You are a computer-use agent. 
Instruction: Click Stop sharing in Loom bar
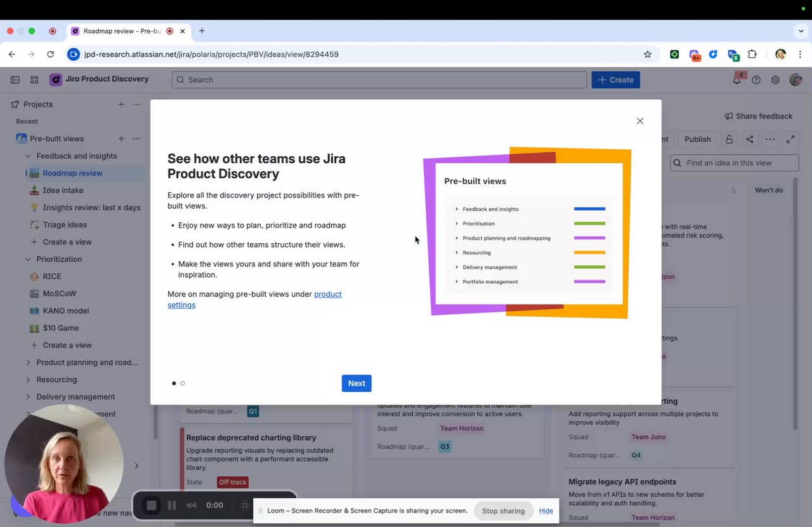tap(503, 510)
